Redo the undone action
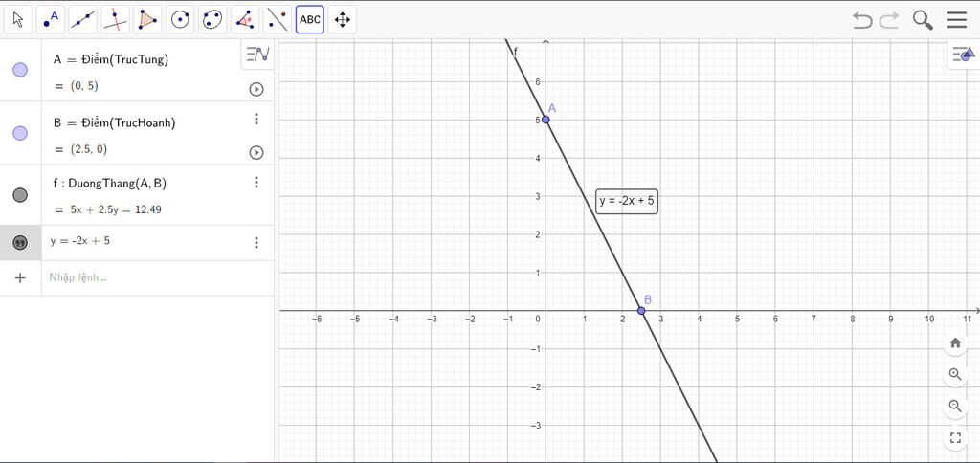The height and width of the screenshot is (463, 980). 889,20
